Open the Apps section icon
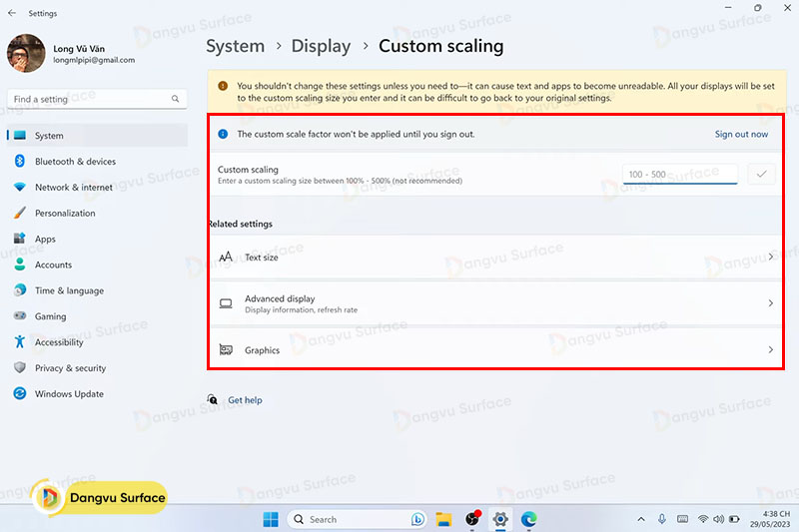Screen dimensions: 799x532 click(x=19, y=240)
